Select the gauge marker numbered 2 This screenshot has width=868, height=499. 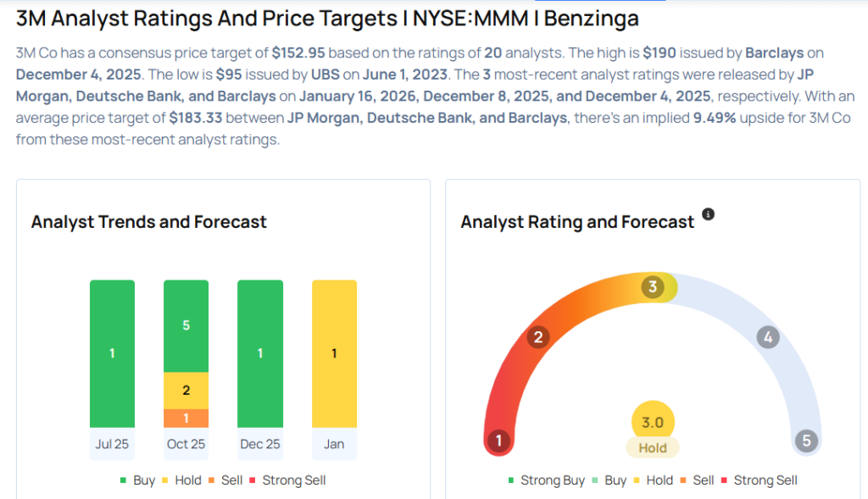click(537, 338)
